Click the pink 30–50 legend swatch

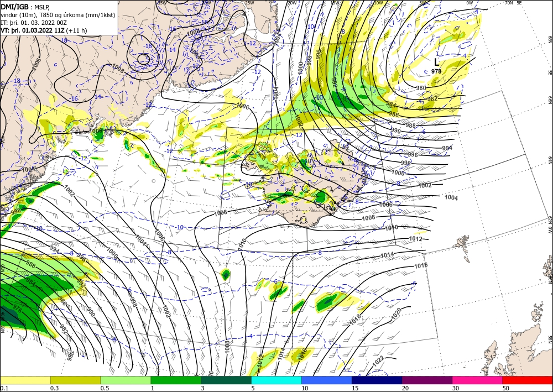click(477, 380)
